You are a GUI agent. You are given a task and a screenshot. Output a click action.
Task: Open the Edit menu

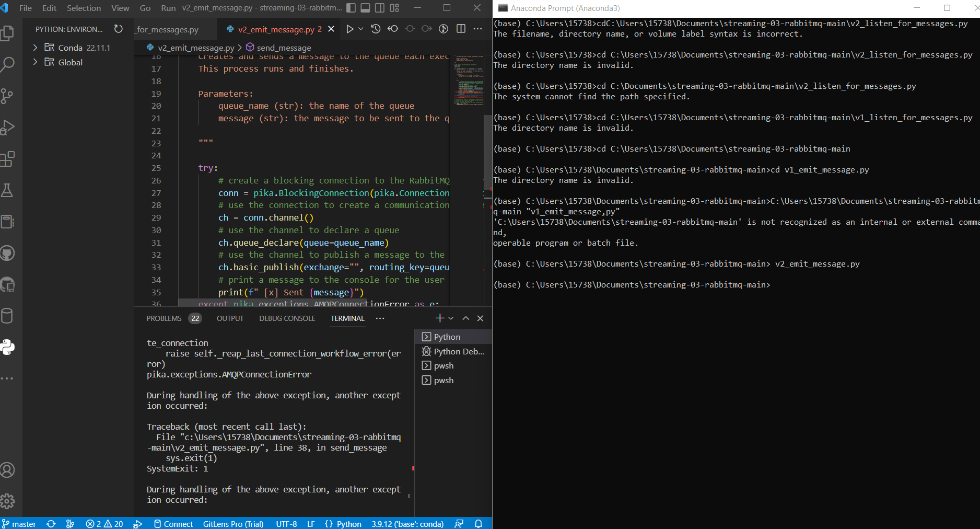coord(49,8)
